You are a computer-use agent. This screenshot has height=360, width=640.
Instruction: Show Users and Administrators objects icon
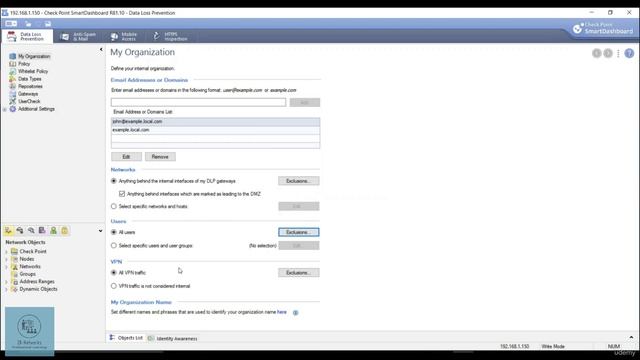(53, 231)
